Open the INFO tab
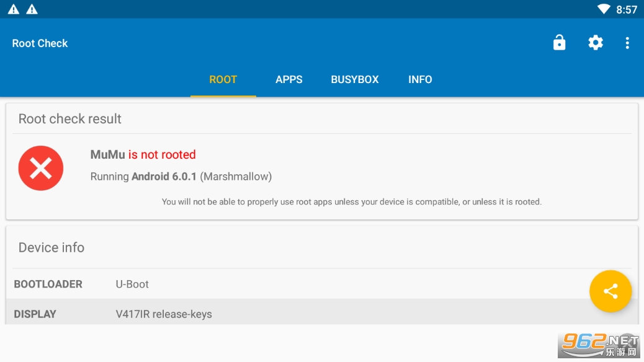Viewport: 644px width, 362px height. (x=420, y=79)
